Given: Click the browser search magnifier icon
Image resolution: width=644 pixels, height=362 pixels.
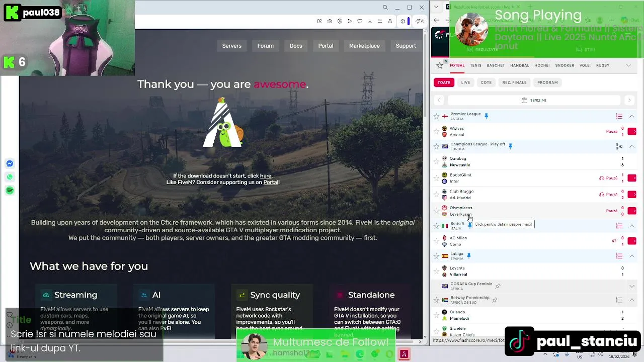Looking at the screenshot, I should pyautogui.click(x=385, y=8).
